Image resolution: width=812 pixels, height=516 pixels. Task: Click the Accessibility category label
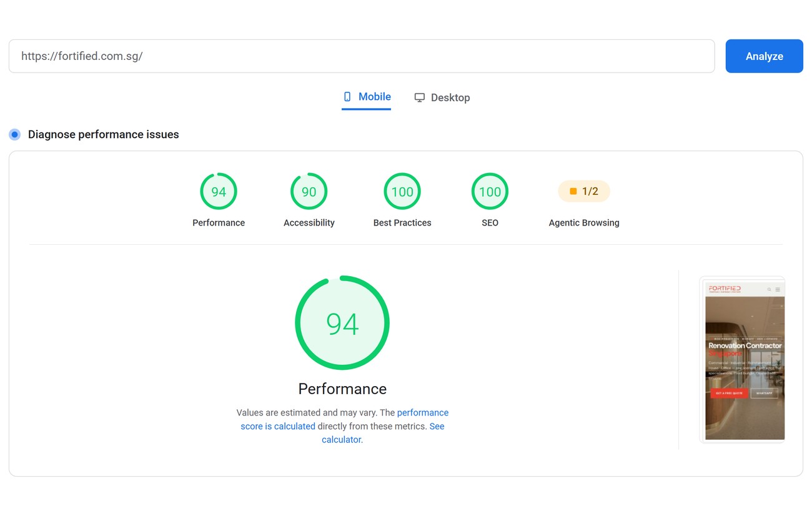[309, 223]
